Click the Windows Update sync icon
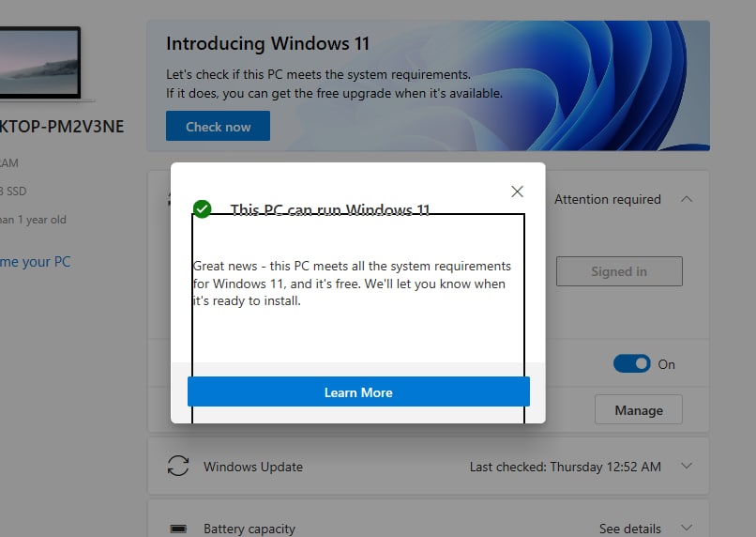 [178, 466]
